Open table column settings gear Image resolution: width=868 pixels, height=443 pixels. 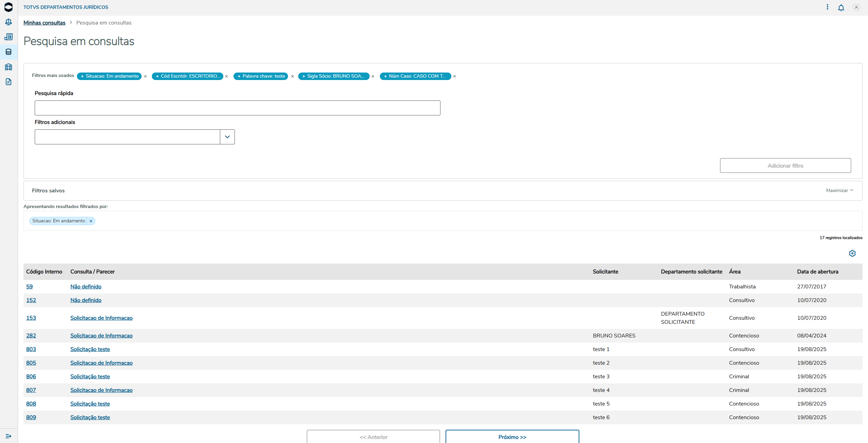[x=852, y=253]
